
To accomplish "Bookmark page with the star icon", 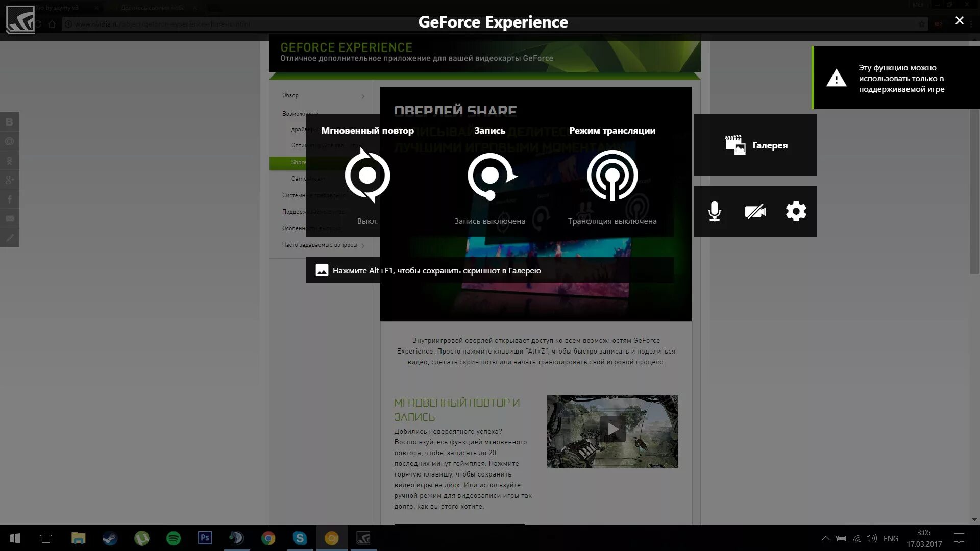I will click(921, 24).
